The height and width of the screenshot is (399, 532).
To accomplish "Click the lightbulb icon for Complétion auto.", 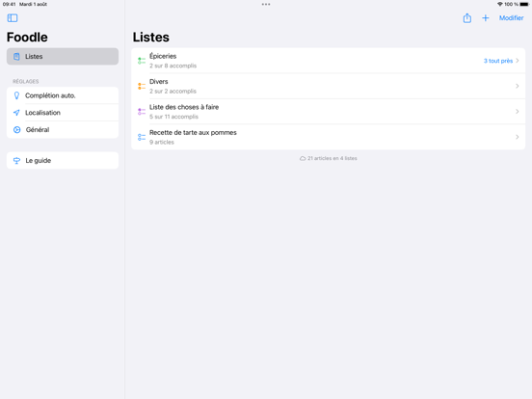I will click(16, 95).
